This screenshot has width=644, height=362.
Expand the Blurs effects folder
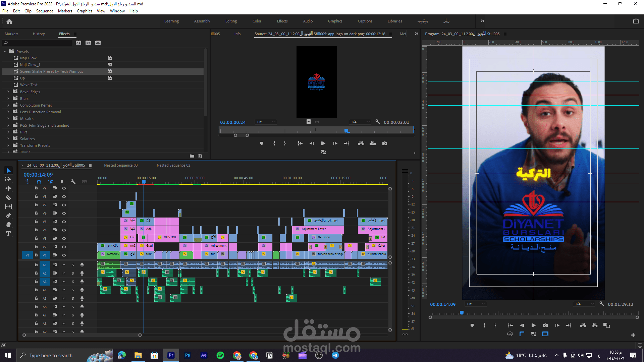click(8, 99)
